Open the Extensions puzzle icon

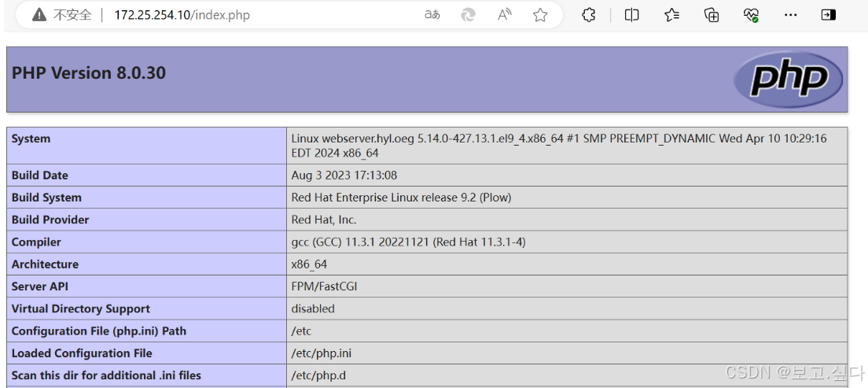[588, 15]
